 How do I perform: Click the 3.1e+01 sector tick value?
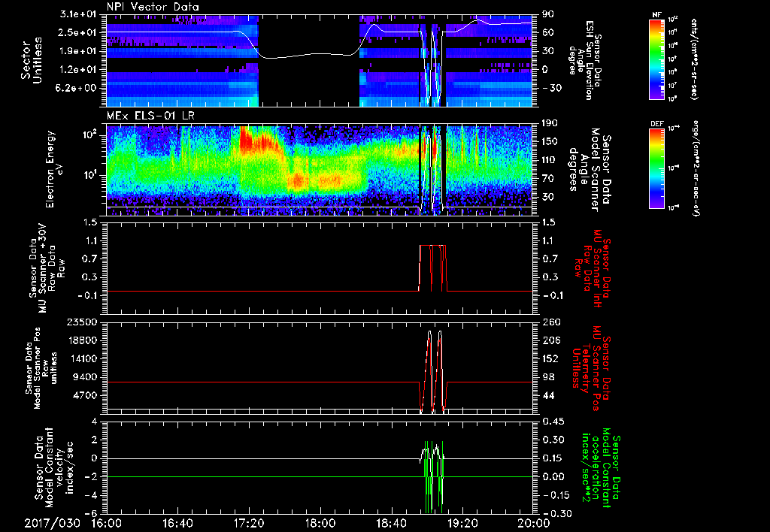point(78,14)
